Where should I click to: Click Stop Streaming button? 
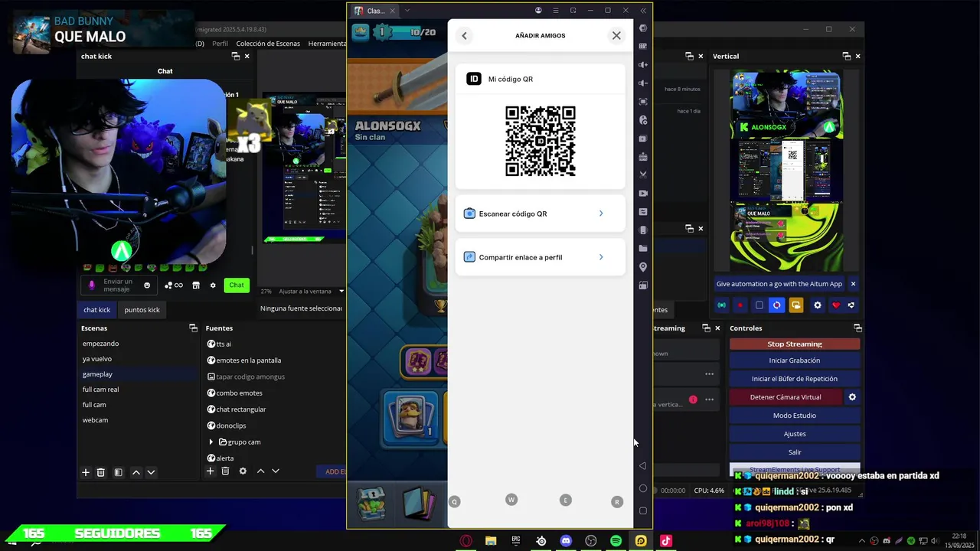click(x=795, y=344)
